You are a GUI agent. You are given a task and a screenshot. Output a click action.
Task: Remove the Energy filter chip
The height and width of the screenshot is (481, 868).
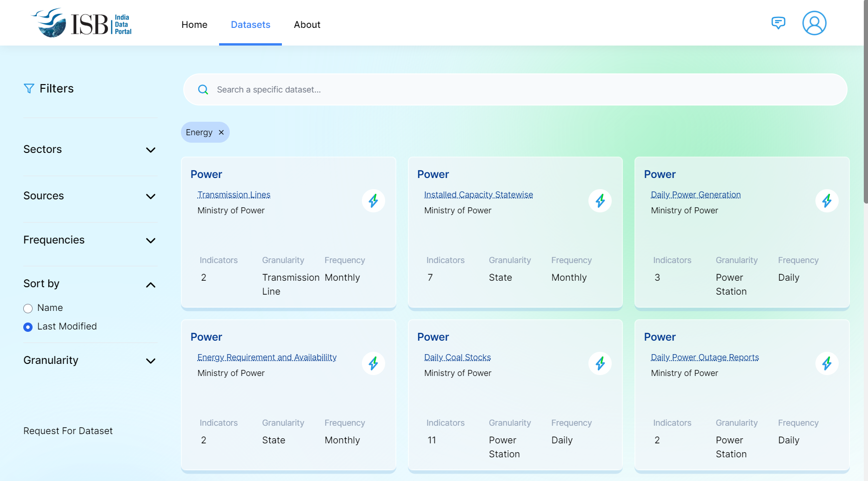[221, 132]
